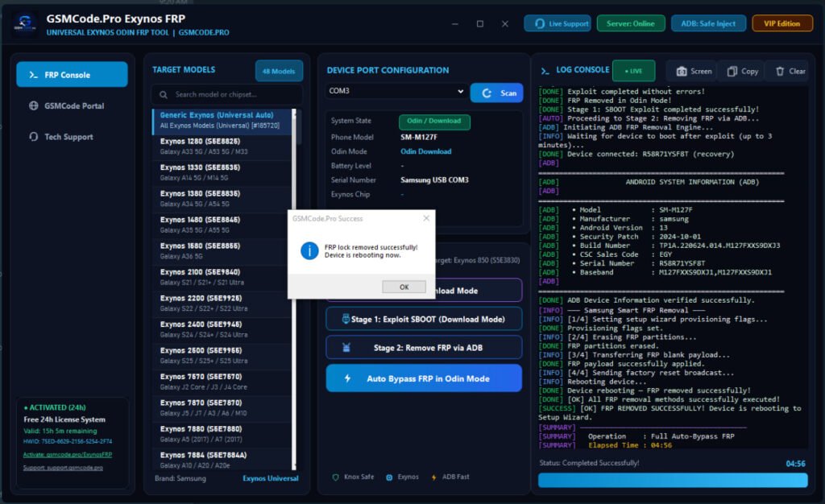Open the FRP Console sidebar tab
The height and width of the screenshot is (504, 825).
(72, 75)
